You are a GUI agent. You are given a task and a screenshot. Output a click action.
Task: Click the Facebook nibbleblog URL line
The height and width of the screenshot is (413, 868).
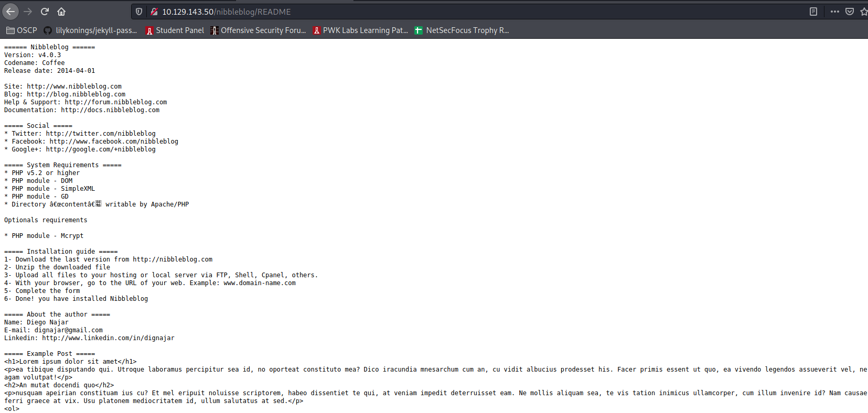coord(91,142)
